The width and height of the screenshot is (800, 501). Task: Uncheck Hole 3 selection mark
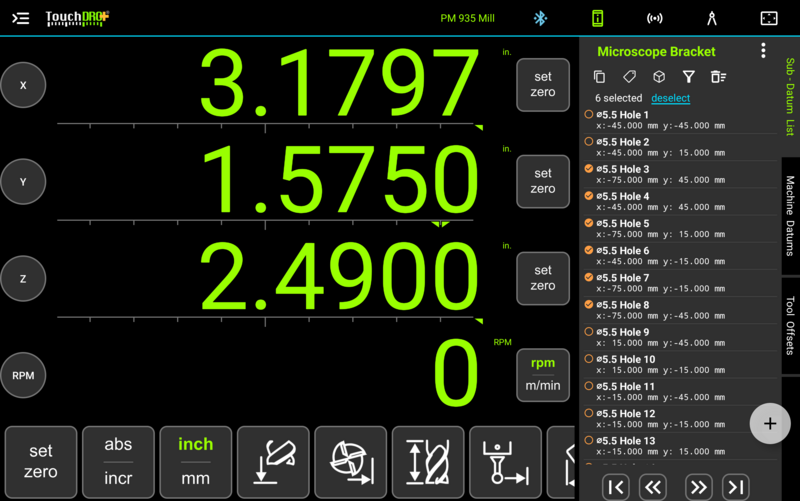pyautogui.click(x=588, y=168)
